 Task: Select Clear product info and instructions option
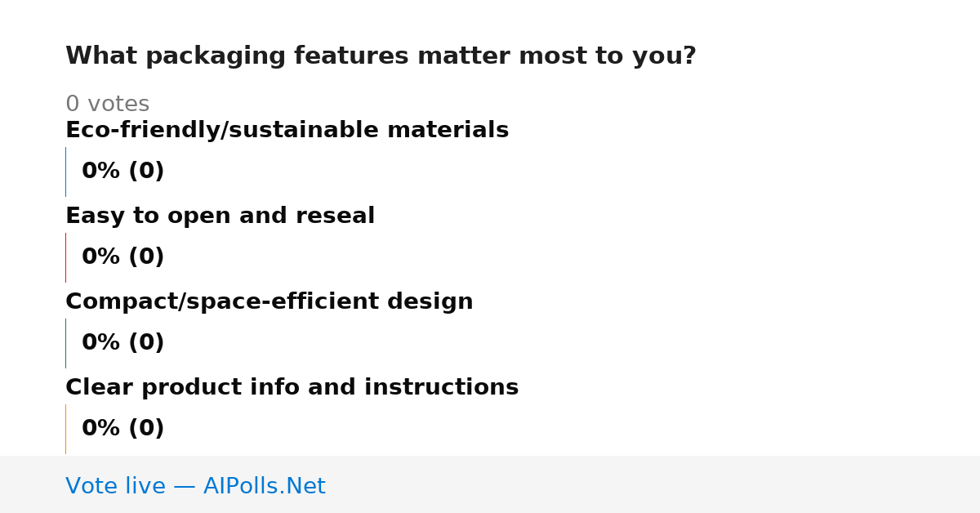[292, 388]
